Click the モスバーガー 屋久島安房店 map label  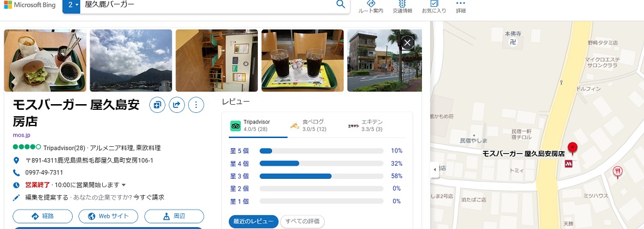point(523,154)
